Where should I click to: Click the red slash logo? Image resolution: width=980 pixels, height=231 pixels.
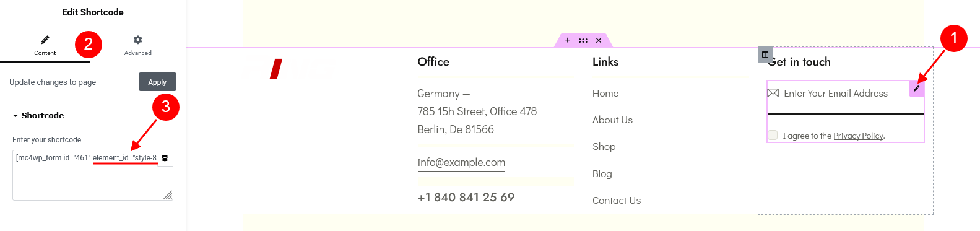tap(276, 69)
